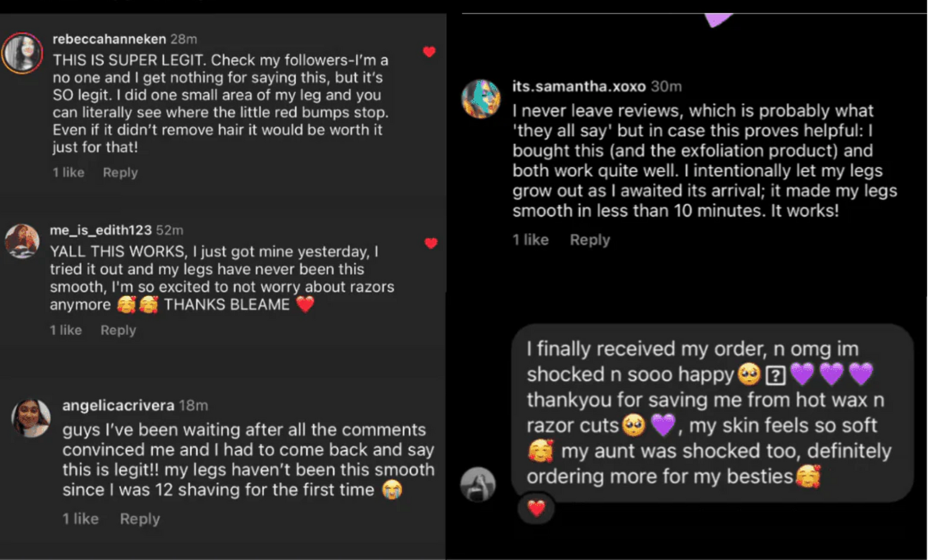Reply to angelicacrivera's comment
This screenshot has width=931, height=560.
(140, 518)
